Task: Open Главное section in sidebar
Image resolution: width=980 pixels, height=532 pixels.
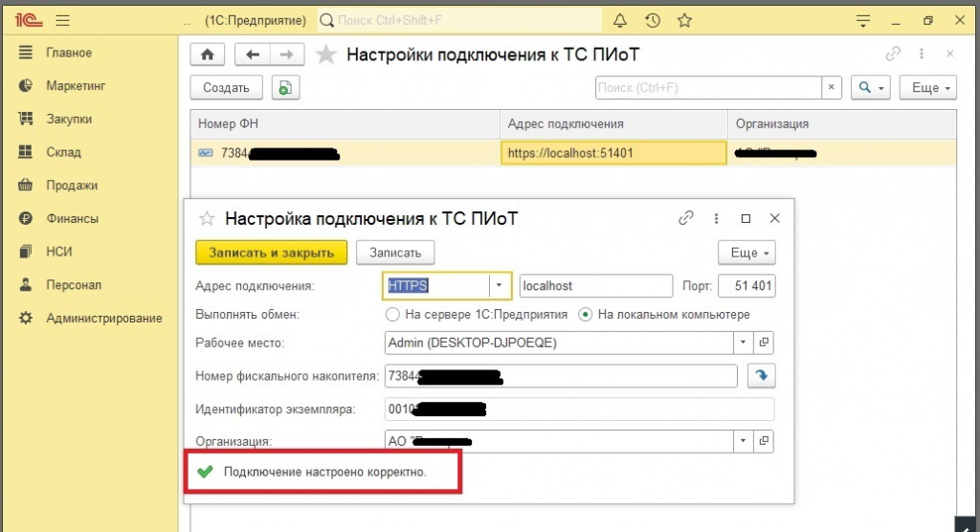Action: tap(69, 53)
